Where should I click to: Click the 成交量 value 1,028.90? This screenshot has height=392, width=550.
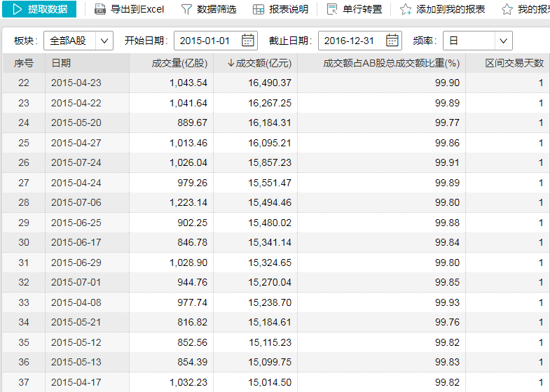tap(188, 262)
